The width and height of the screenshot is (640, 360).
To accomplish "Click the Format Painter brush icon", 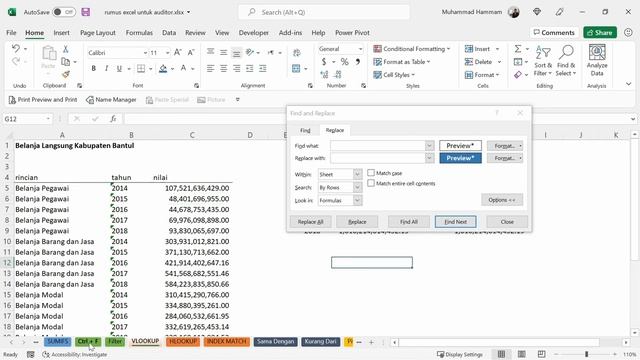I will coord(66,74).
